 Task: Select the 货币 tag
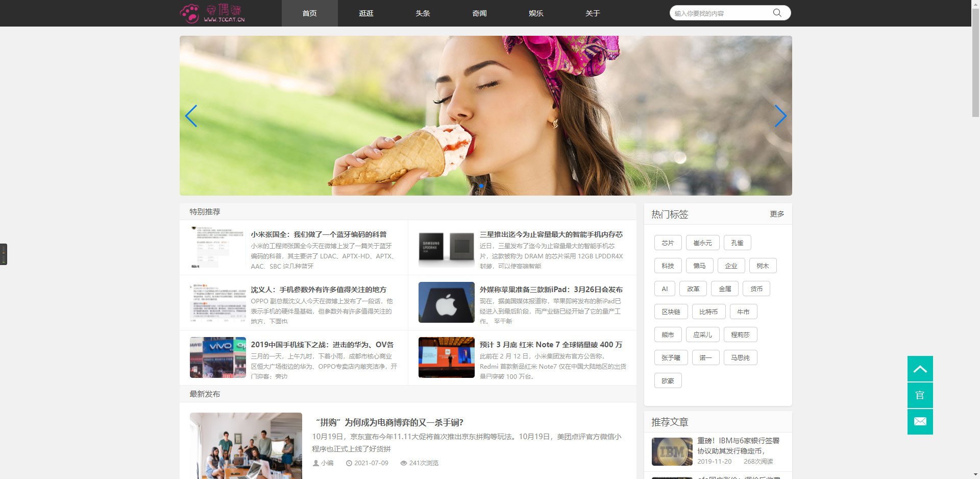click(x=756, y=289)
